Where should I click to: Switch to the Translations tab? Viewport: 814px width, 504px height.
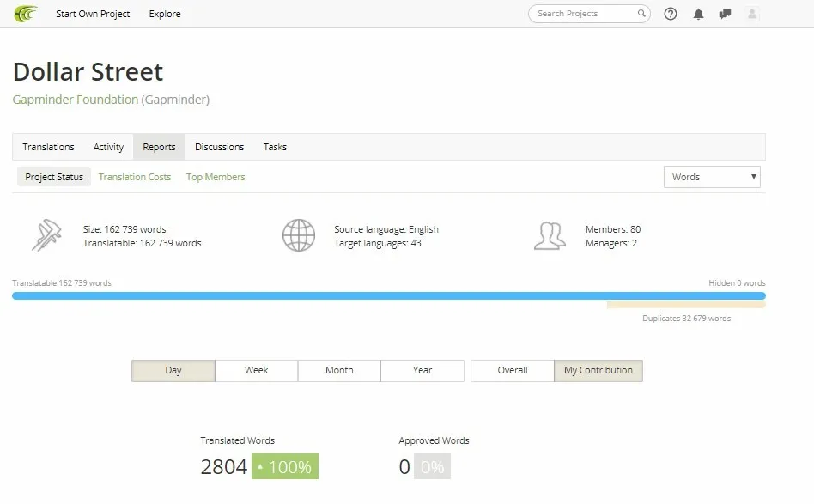click(x=48, y=147)
